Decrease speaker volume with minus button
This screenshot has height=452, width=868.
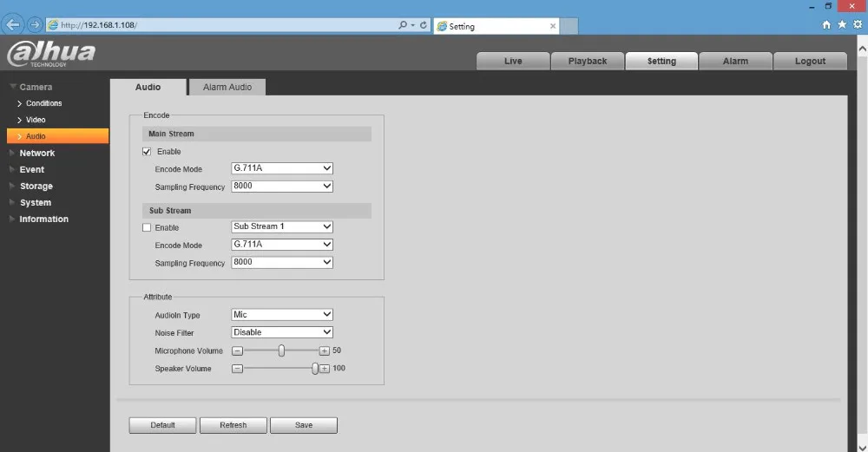click(237, 369)
